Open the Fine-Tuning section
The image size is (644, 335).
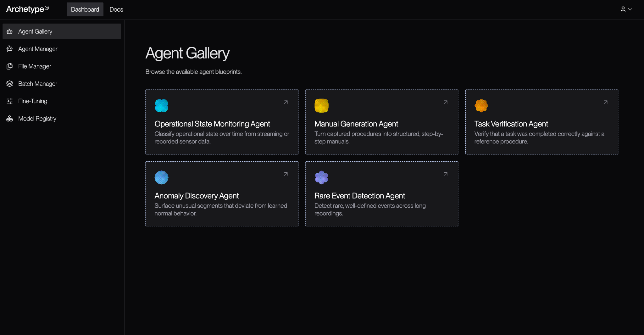point(62,101)
